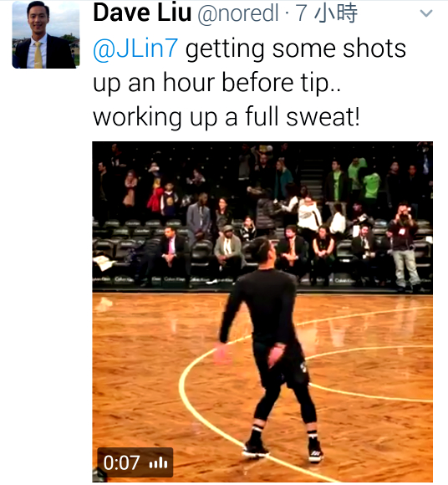The image size is (448, 485).
Task: Click the audio bars icon on video
Action: 158,463
